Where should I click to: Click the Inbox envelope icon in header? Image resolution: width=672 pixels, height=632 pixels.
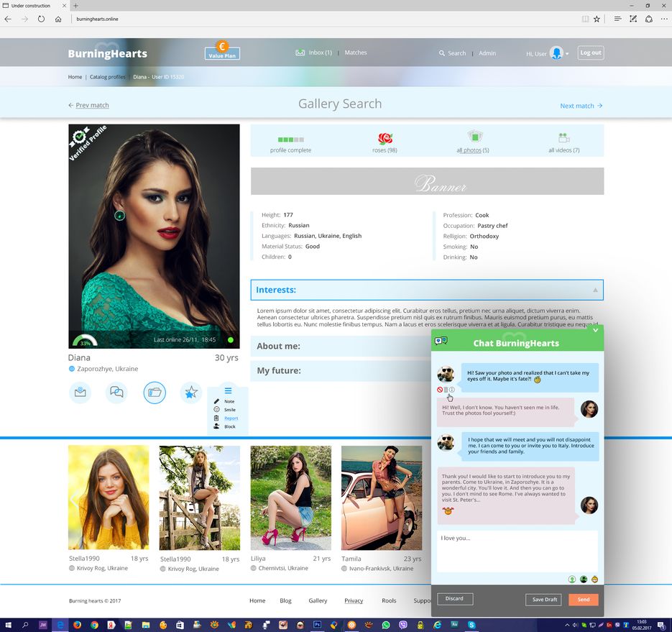[300, 52]
